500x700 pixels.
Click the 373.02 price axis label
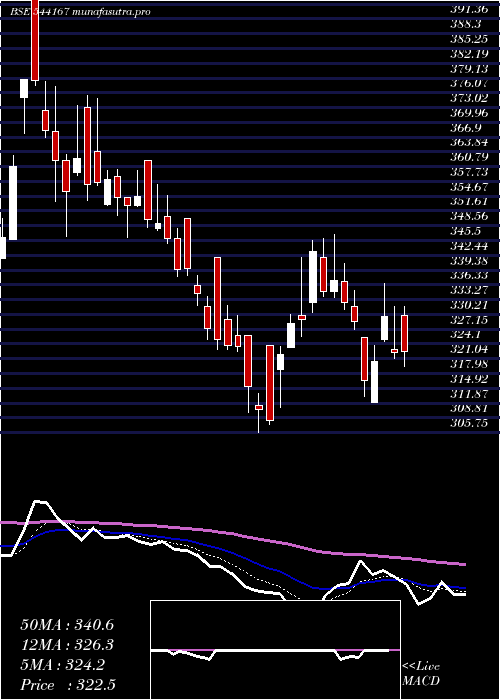[x=469, y=97]
